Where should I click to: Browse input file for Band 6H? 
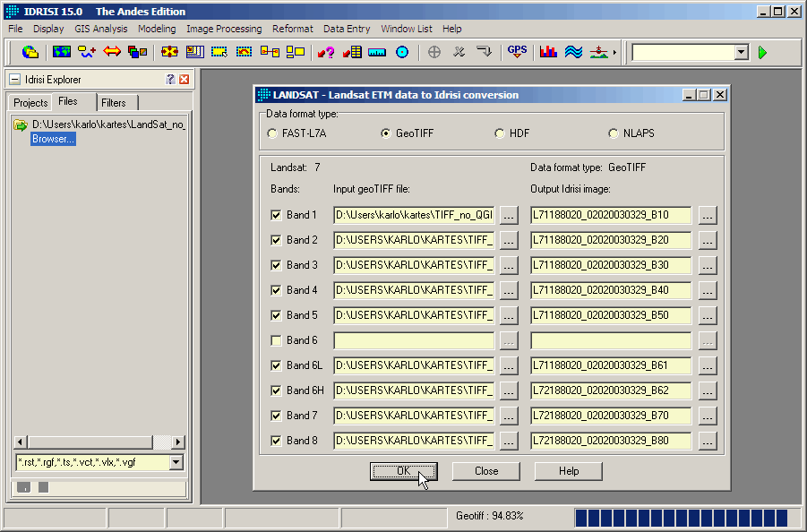click(x=509, y=391)
